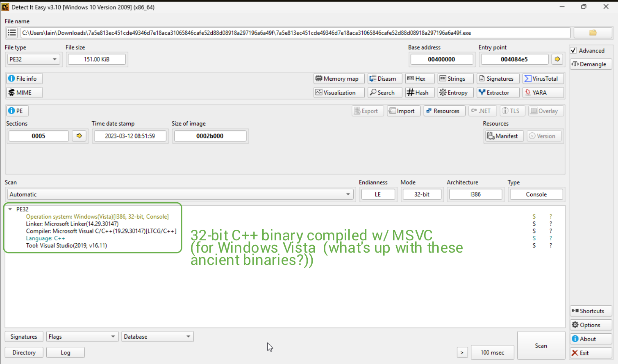
Task: Click the file list icon beside path
Action: pyautogui.click(x=12, y=33)
